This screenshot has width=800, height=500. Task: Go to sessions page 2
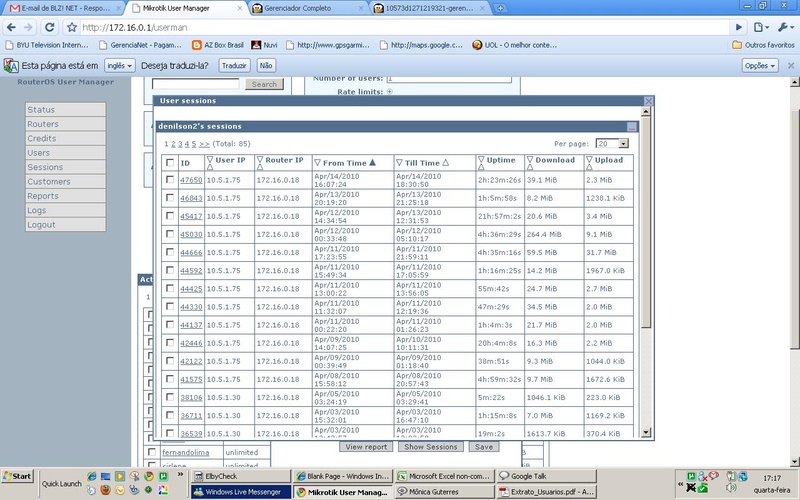[x=173, y=144]
